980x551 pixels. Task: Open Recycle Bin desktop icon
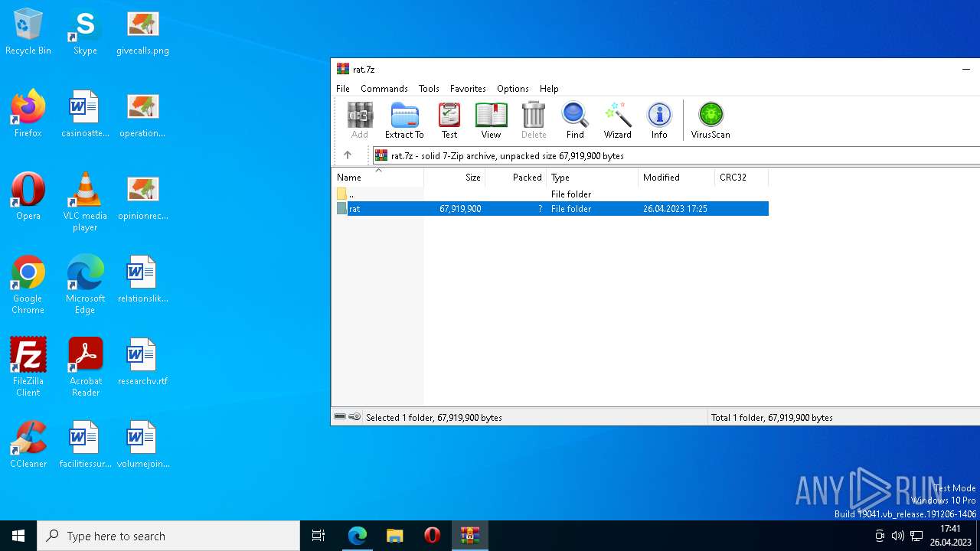pyautogui.click(x=28, y=32)
